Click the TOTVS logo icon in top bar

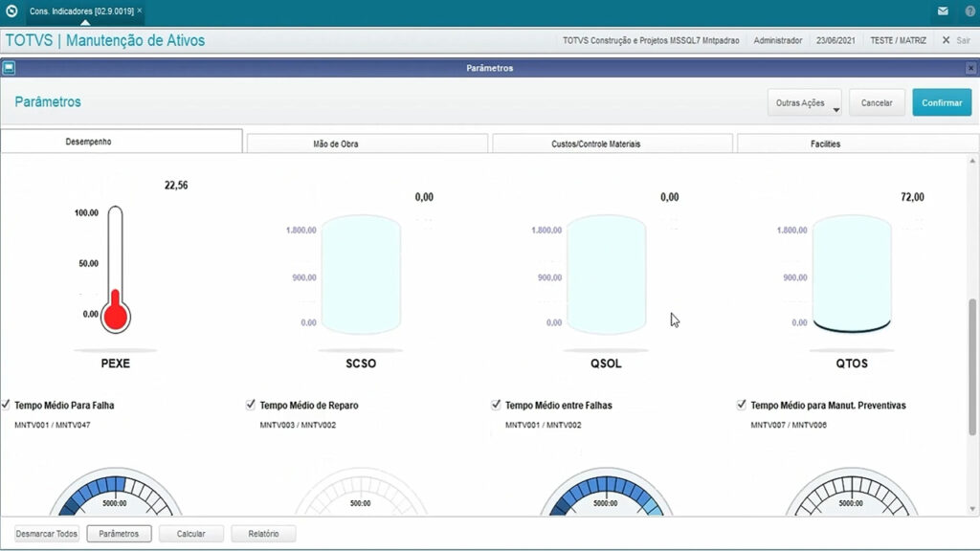click(11, 11)
